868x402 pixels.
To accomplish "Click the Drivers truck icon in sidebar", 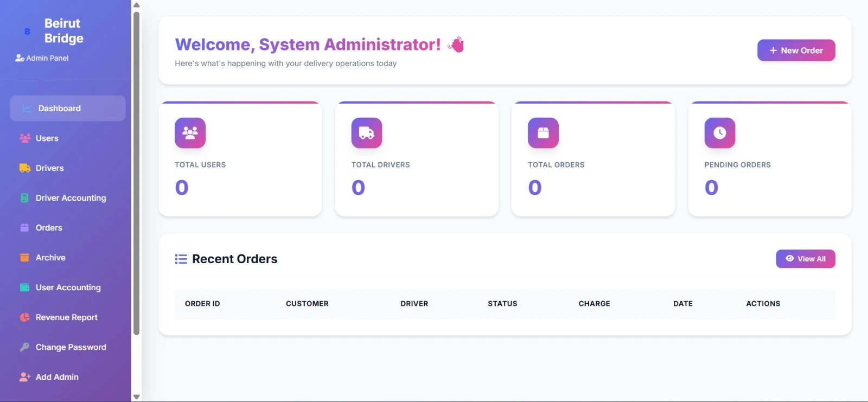I will [x=25, y=168].
